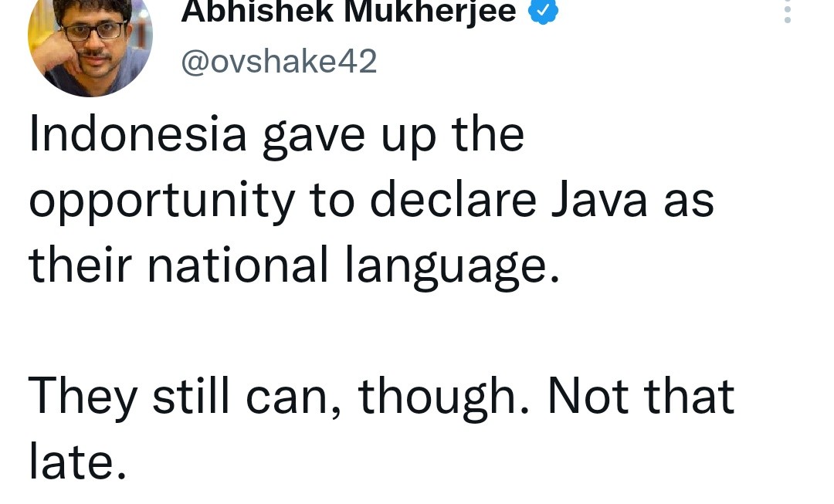Click the word "though." in the tweet

click(444, 397)
